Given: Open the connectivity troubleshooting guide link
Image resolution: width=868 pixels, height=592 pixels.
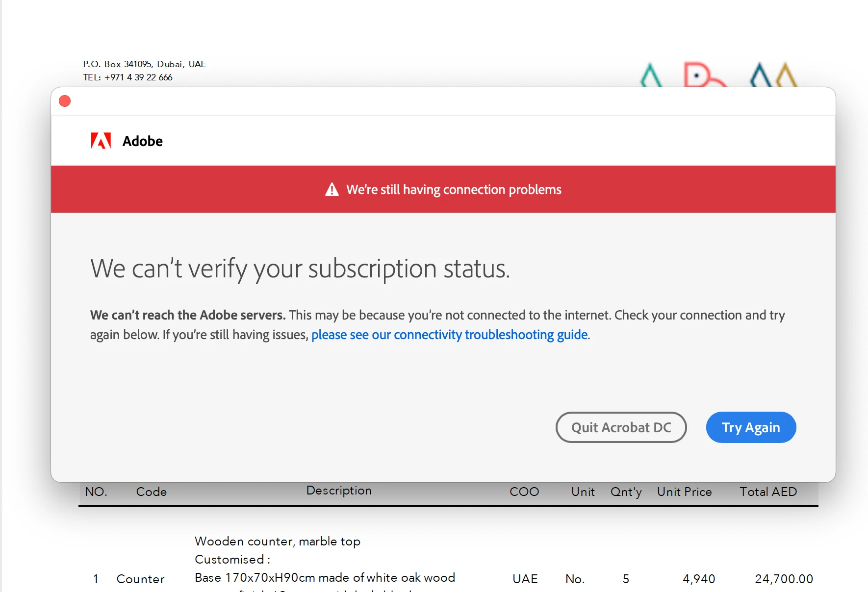Looking at the screenshot, I should pos(449,335).
